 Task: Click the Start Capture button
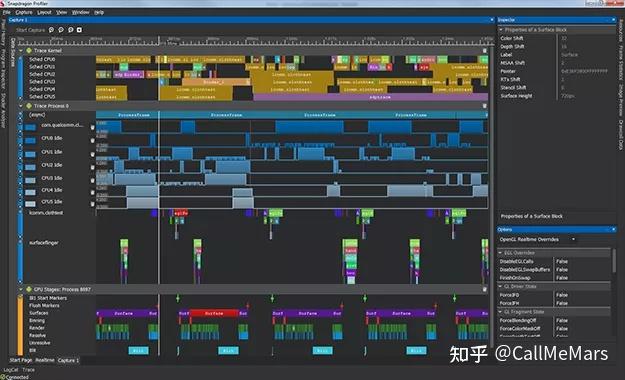30,30
